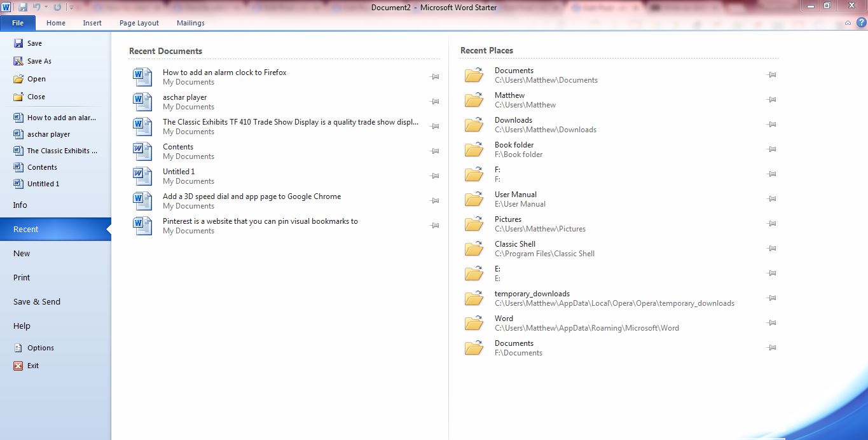This screenshot has height=440, width=868.
Task: Open 'How to add an alar...' sidebar shortcut
Action: [x=55, y=118]
